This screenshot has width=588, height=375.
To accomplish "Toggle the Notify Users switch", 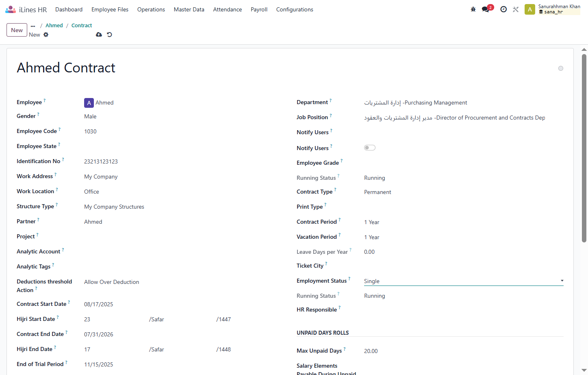I will click(370, 148).
